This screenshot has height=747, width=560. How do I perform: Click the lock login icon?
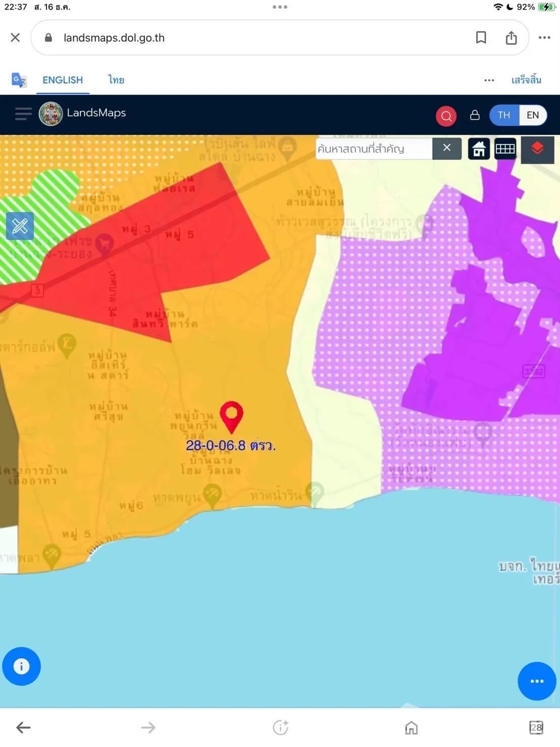pos(475,115)
